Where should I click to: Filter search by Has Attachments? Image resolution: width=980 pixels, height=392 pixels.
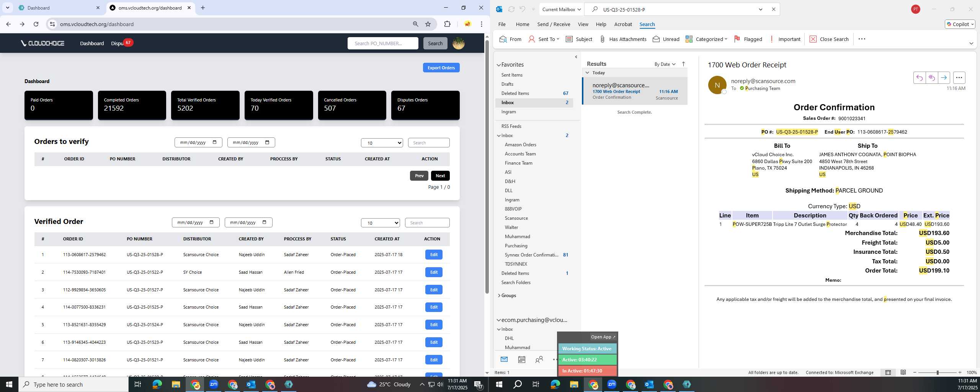(623, 39)
